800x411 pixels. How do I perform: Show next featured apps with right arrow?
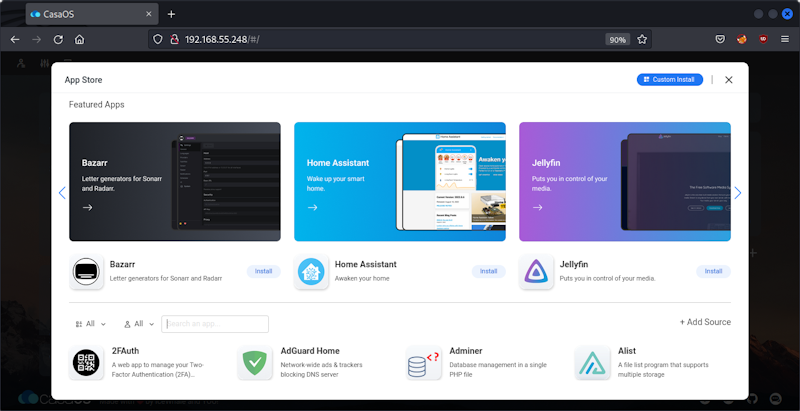738,193
